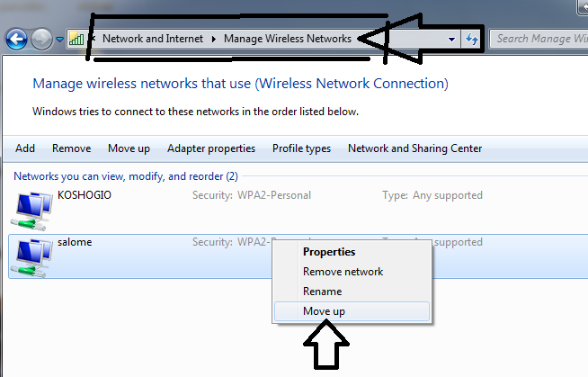Click Move up in the toolbar
Viewport: 588px width, 377px height.
[x=129, y=148]
